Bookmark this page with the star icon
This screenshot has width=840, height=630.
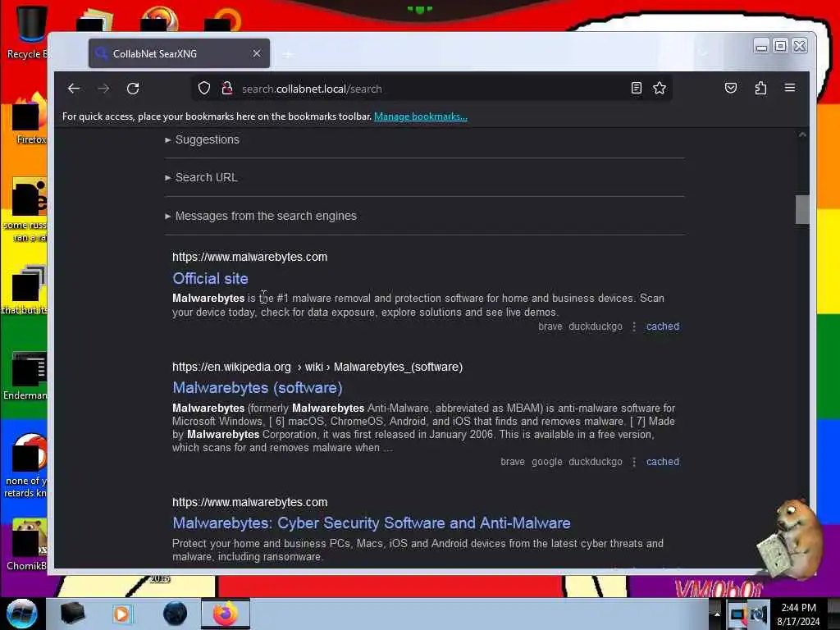[660, 88]
